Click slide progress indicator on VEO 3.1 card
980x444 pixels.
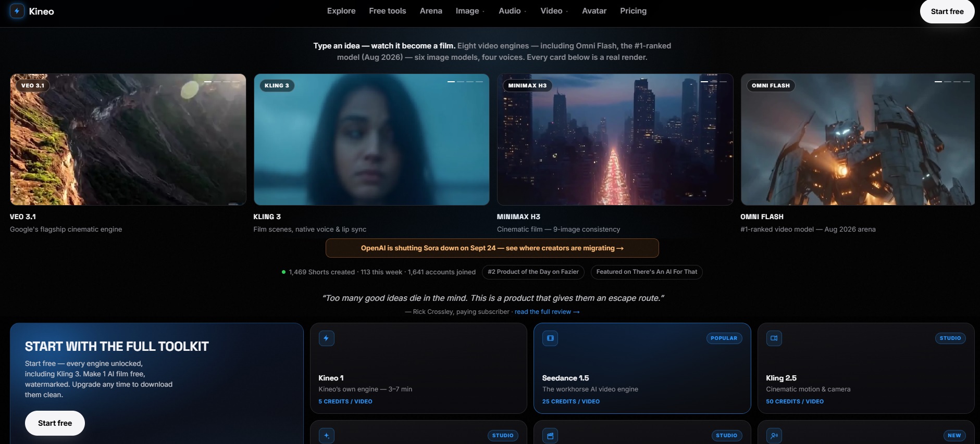tap(222, 82)
